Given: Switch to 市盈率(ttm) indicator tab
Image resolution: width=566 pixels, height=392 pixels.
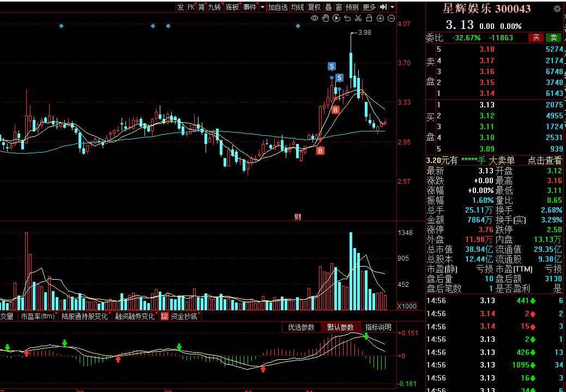Looking at the screenshot, I should (38, 316).
